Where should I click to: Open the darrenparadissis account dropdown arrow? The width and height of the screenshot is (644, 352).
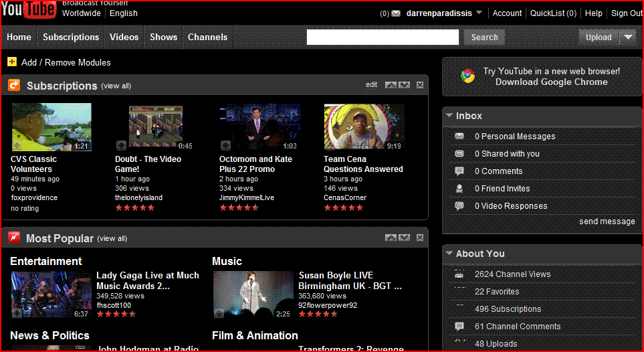tap(479, 13)
